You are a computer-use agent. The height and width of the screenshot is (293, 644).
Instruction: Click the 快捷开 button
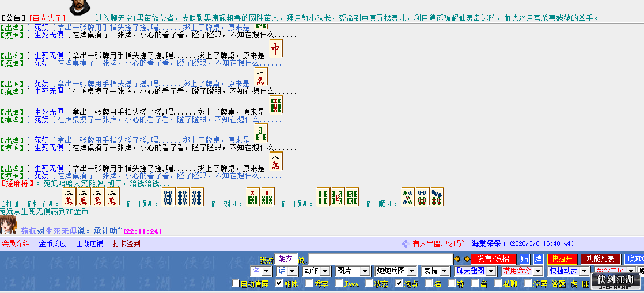coord(562,259)
